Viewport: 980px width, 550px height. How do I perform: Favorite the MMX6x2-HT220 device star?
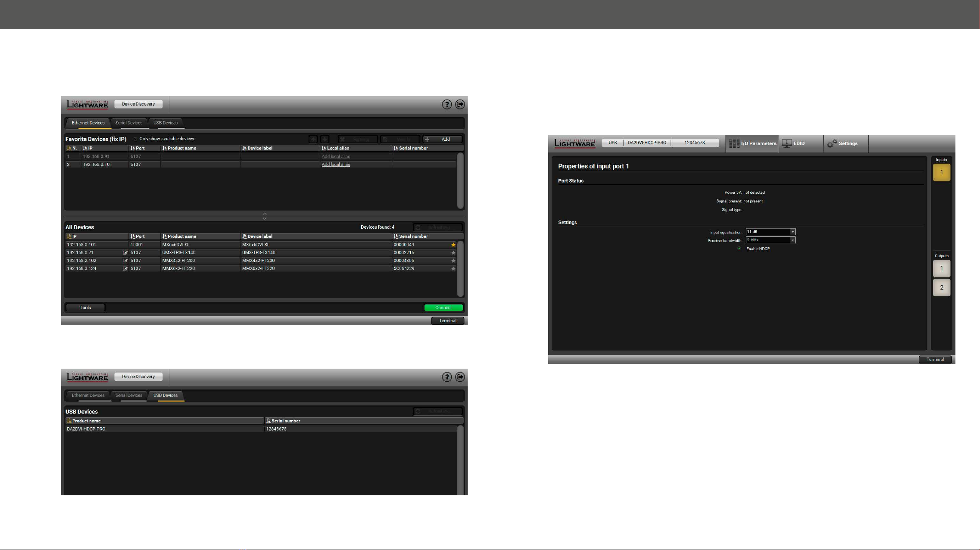(x=453, y=269)
